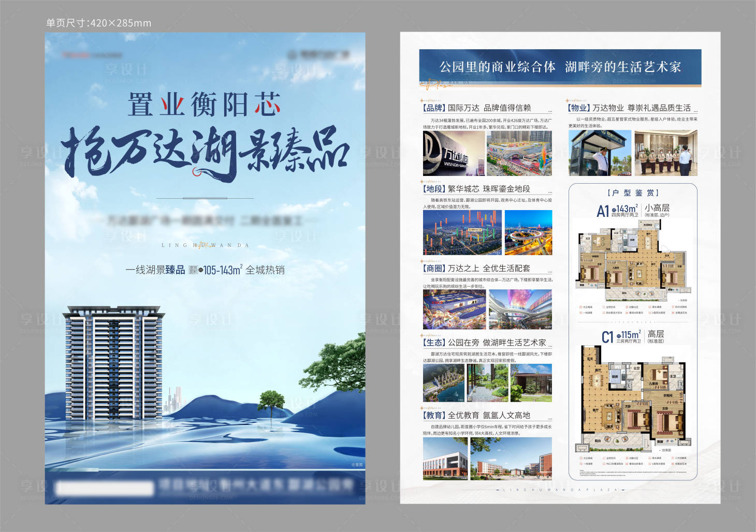
Task: Open the pavilion and lawn photo under 生态
Action: point(531,383)
